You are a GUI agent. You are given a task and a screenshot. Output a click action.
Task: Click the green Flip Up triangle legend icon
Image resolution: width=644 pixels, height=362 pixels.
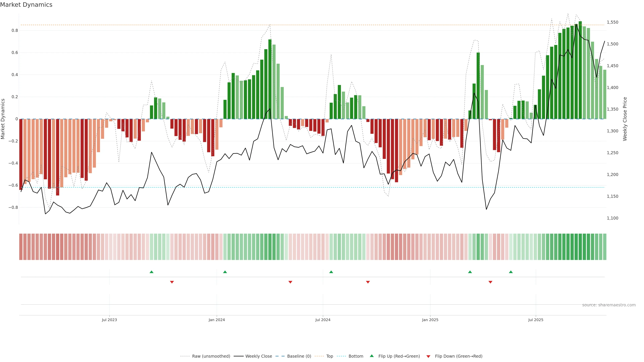pos(372,356)
